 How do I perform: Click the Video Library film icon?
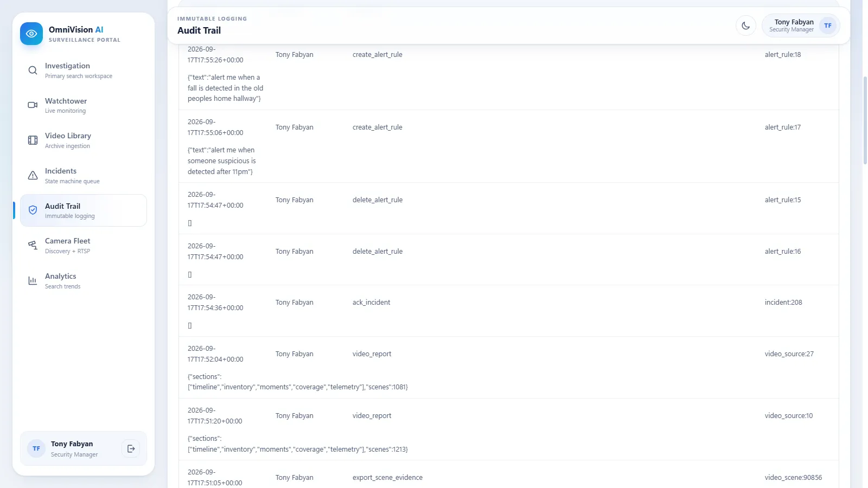coord(33,140)
